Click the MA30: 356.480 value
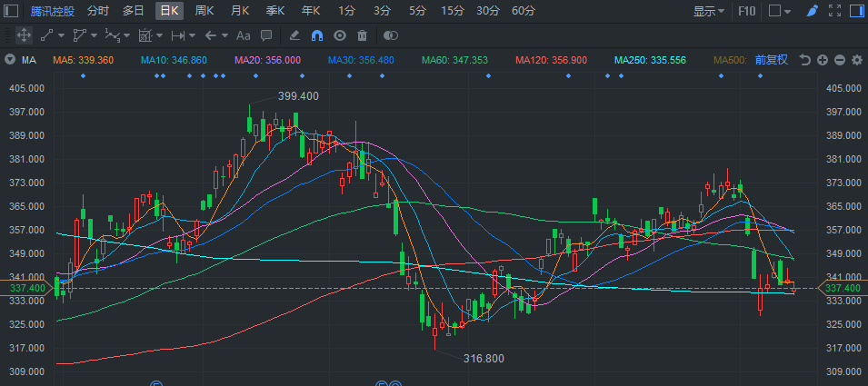Image resolution: width=868 pixels, height=386 pixels. pyautogui.click(x=361, y=60)
